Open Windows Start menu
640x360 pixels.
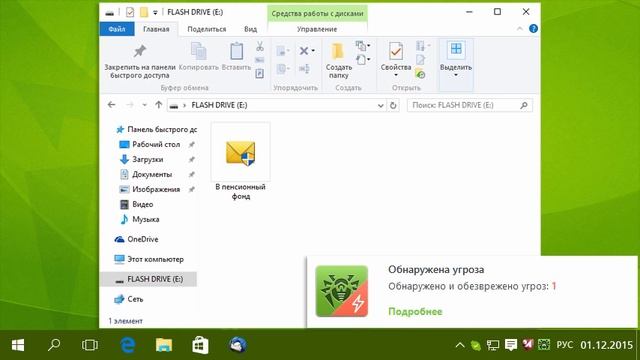click(18, 345)
